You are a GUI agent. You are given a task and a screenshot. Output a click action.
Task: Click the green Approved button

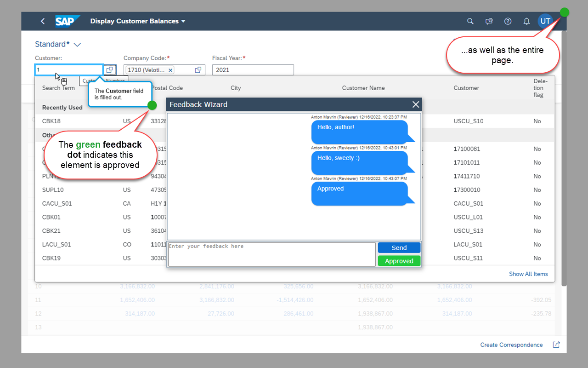point(399,261)
